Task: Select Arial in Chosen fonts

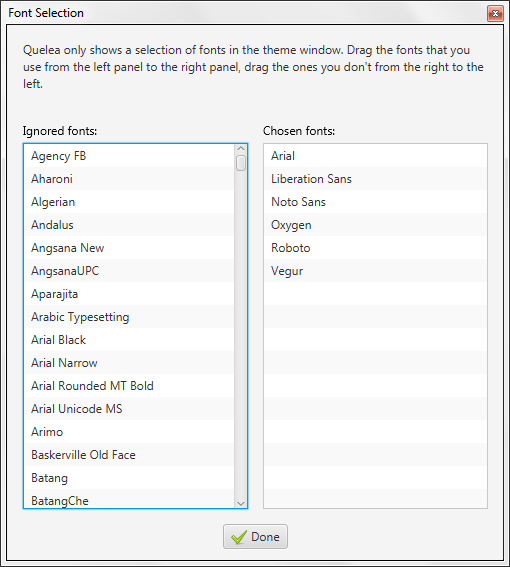Action: tap(375, 156)
